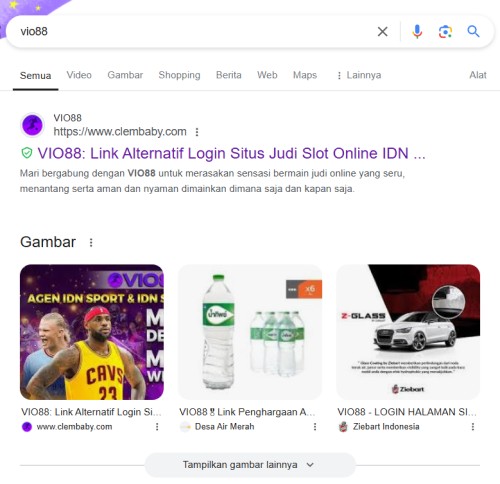
Task: Click the blue magnifier search icon
Action: tap(473, 31)
